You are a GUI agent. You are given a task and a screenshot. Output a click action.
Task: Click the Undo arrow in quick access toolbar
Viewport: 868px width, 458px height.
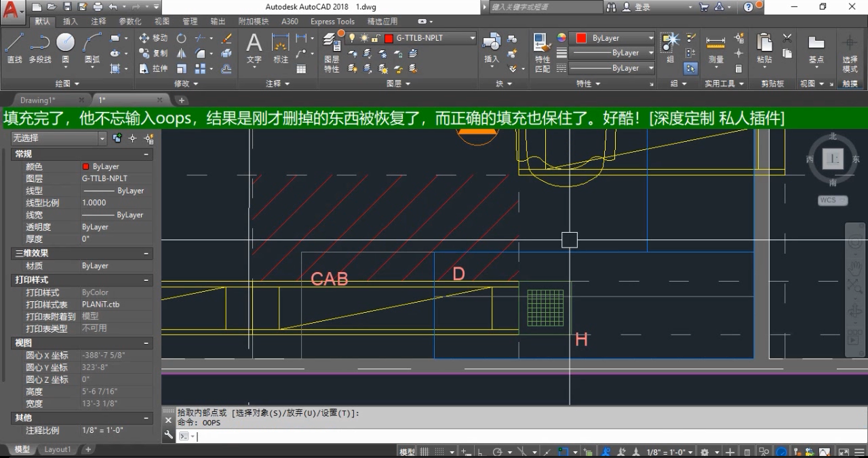[x=113, y=7]
